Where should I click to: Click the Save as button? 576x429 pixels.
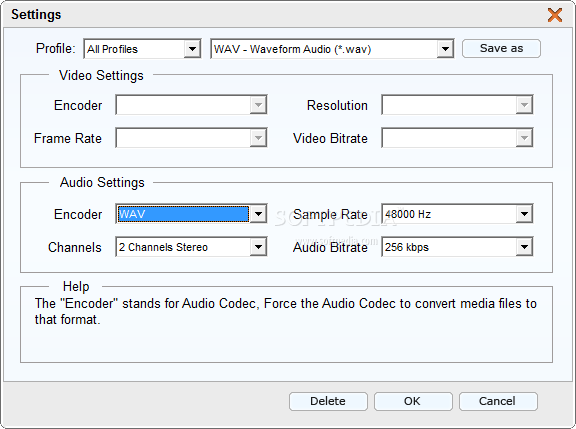pos(501,48)
